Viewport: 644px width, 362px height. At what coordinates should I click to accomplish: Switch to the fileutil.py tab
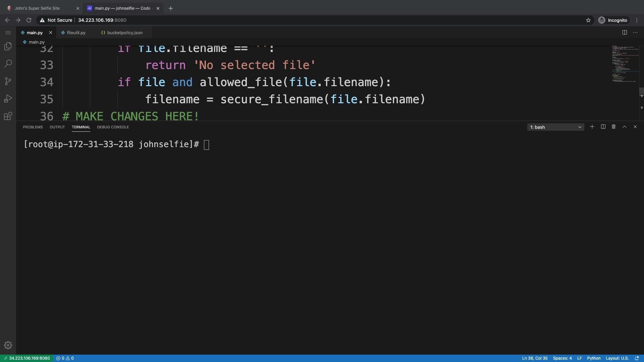coord(76,33)
